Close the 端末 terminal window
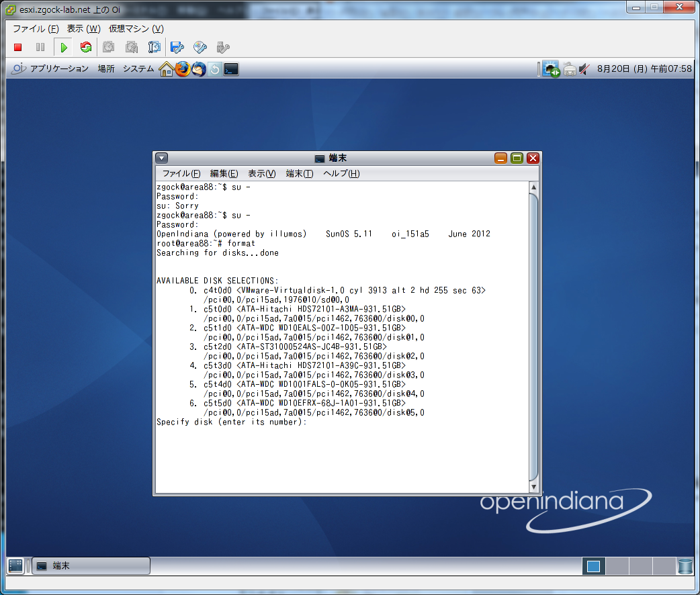 (533, 158)
